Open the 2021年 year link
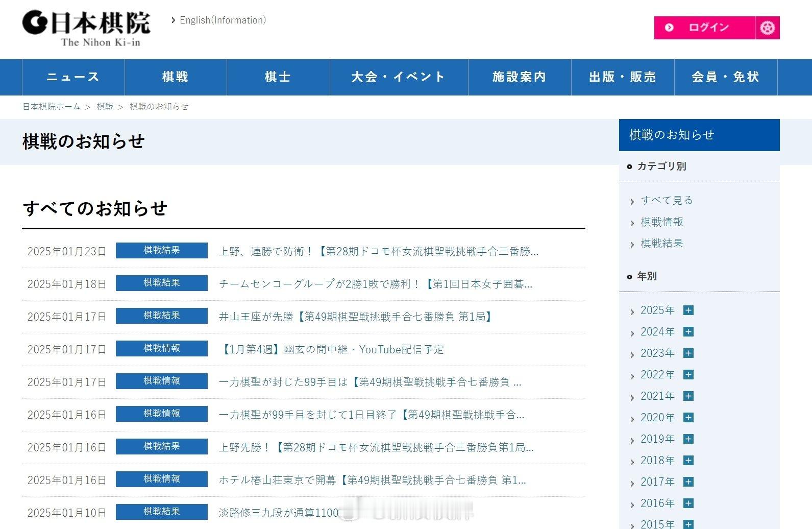This screenshot has height=529, width=812. tap(657, 396)
